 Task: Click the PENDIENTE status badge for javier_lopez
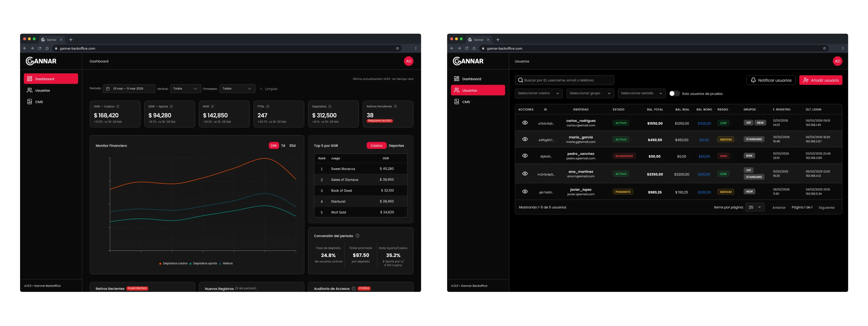623,192
